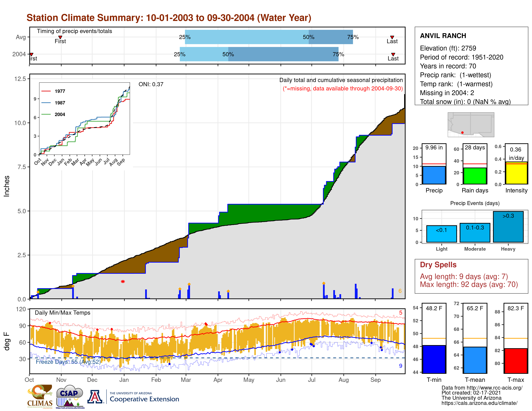This screenshot has height=411, width=532.
Task: Click the blue Precip total bar
Action: point(434,175)
